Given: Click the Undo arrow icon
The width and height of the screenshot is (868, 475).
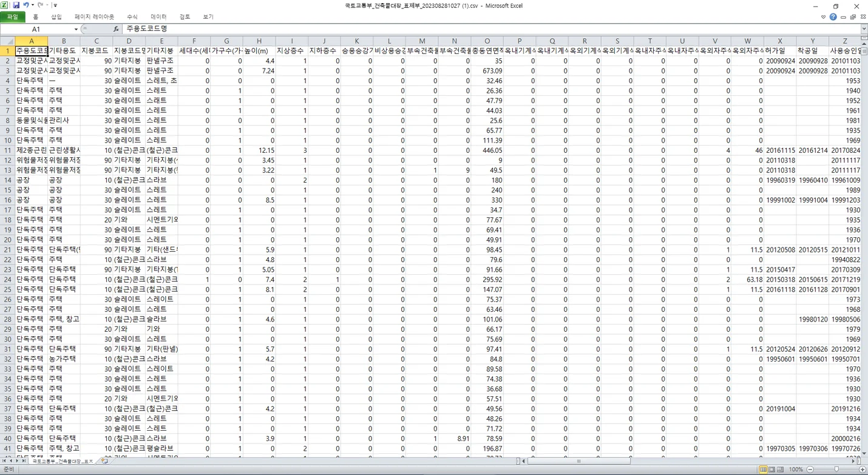Looking at the screenshot, I should click(x=26, y=5).
